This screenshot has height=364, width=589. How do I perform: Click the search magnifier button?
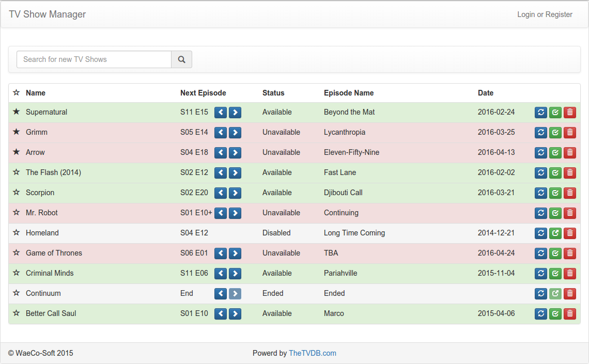181,59
